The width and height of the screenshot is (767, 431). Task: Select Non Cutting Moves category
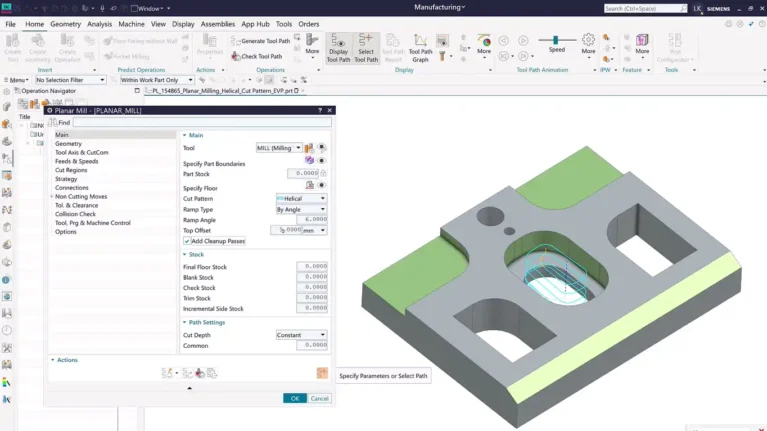(x=81, y=197)
